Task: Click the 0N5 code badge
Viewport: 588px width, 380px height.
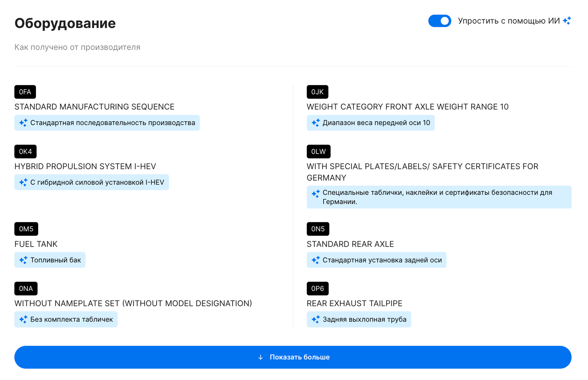Action: point(318,229)
